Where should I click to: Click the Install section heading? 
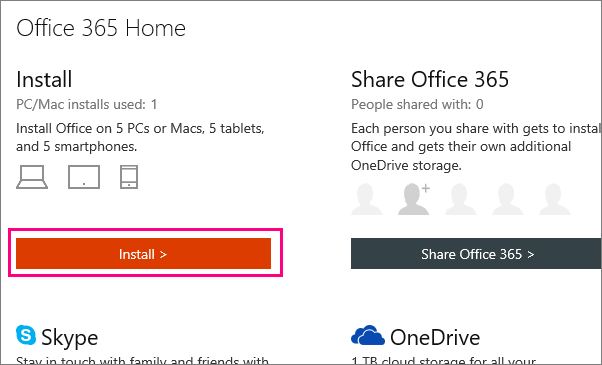tap(44, 79)
